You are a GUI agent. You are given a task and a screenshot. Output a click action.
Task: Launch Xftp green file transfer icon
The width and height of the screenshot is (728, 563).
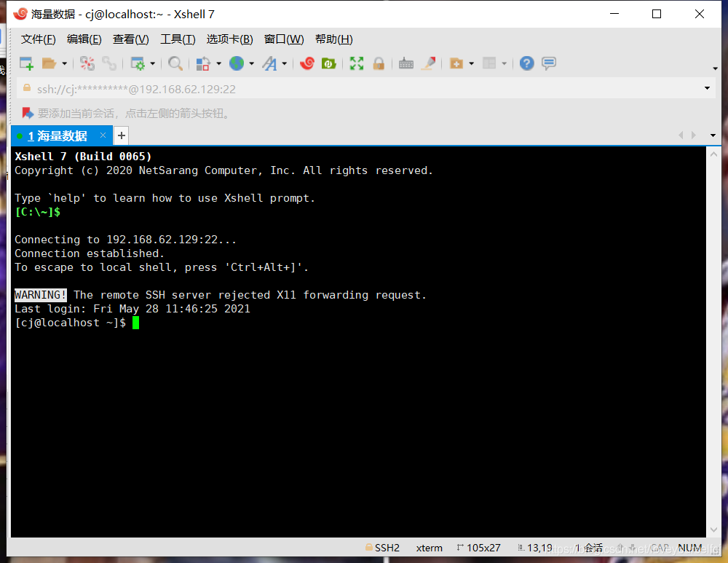(x=329, y=63)
